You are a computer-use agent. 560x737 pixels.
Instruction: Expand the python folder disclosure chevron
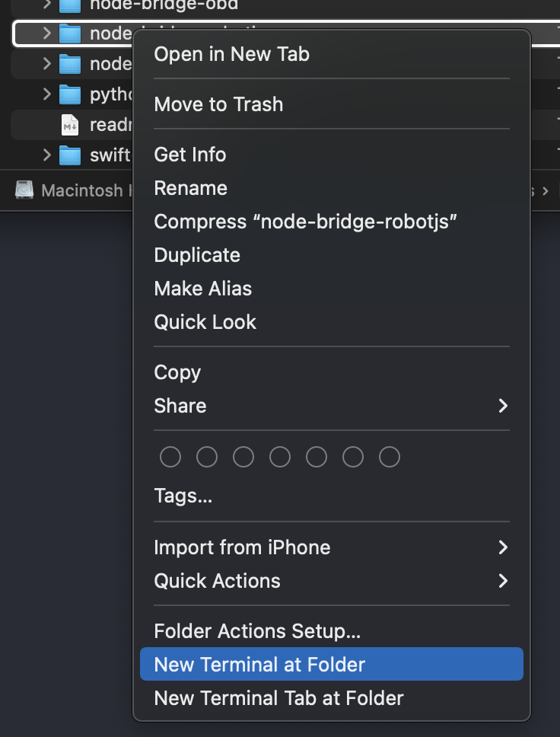47,94
